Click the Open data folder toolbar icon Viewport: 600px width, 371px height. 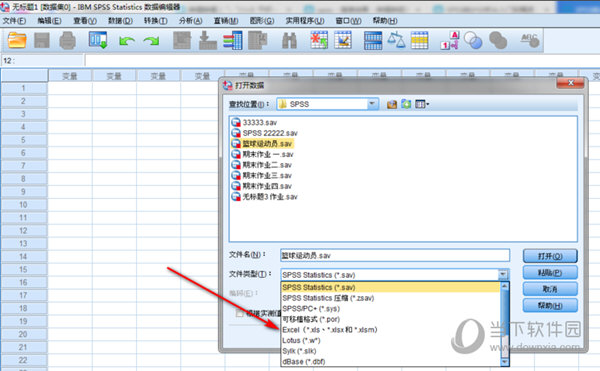(16, 40)
